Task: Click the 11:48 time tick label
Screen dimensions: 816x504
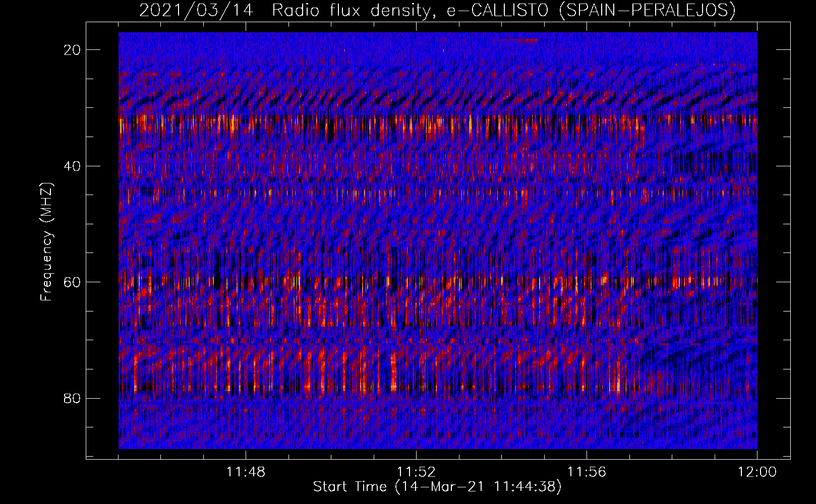Action: click(246, 472)
